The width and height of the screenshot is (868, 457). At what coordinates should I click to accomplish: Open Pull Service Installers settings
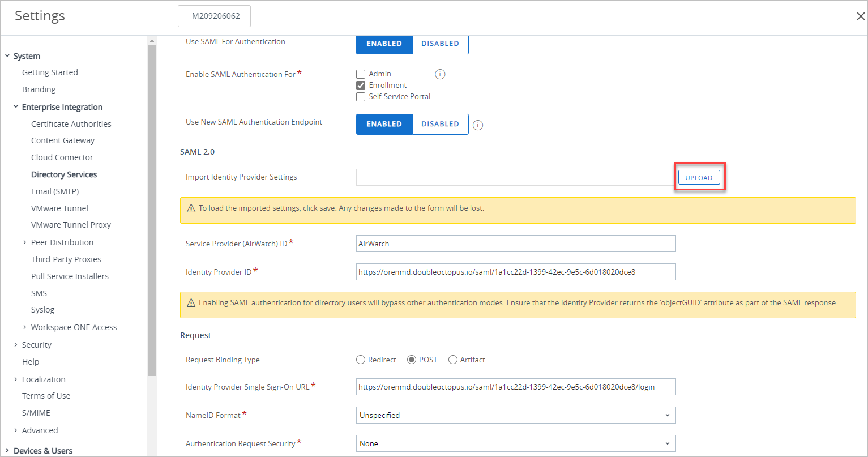[70, 276]
